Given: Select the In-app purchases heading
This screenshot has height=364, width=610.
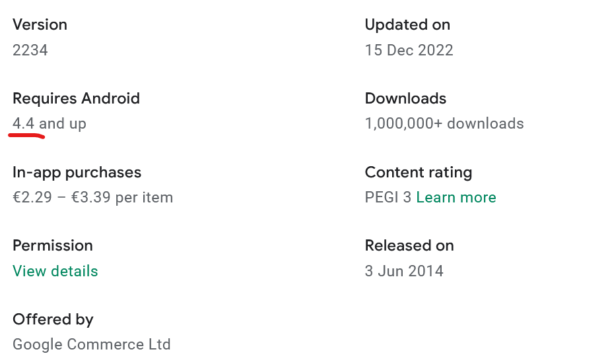Looking at the screenshot, I should click(77, 173).
